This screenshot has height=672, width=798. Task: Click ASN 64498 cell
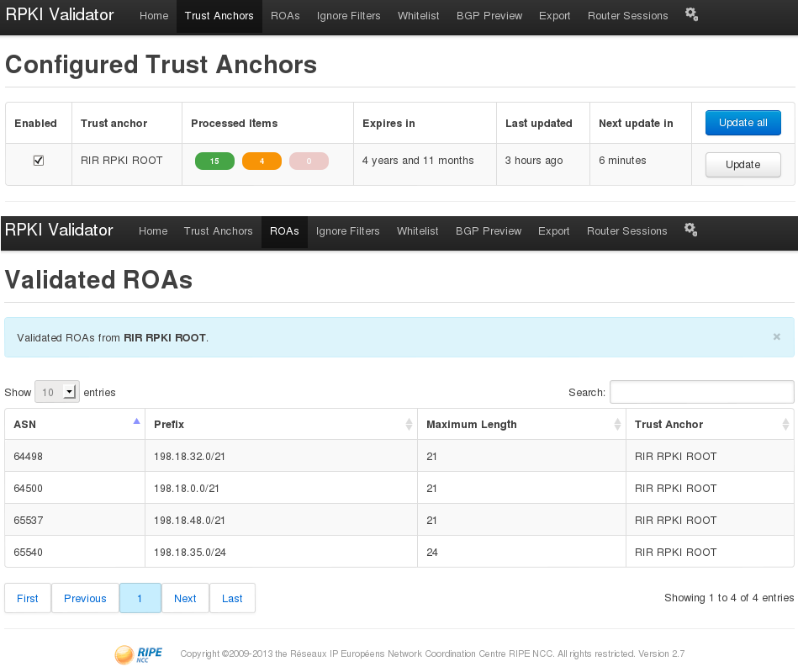tap(75, 456)
